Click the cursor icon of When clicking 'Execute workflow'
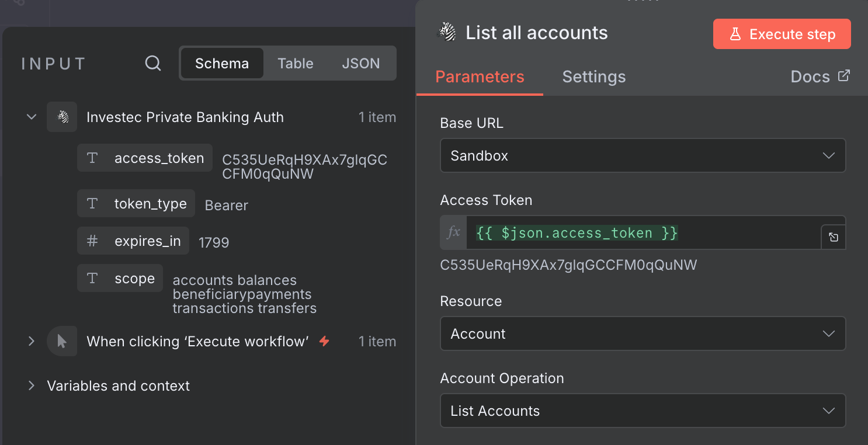This screenshot has width=868, height=445. click(x=62, y=341)
